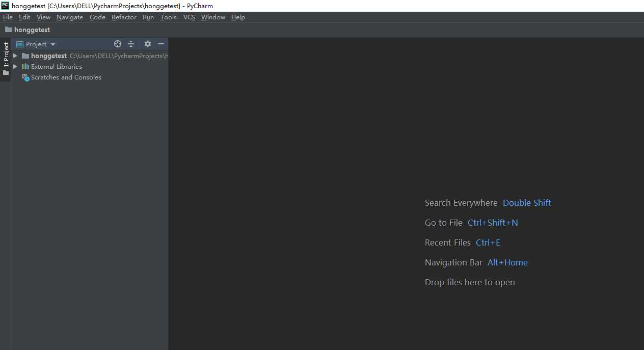Click the Go to File label
The width and height of the screenshot is (644, 350).
point(444,223)
